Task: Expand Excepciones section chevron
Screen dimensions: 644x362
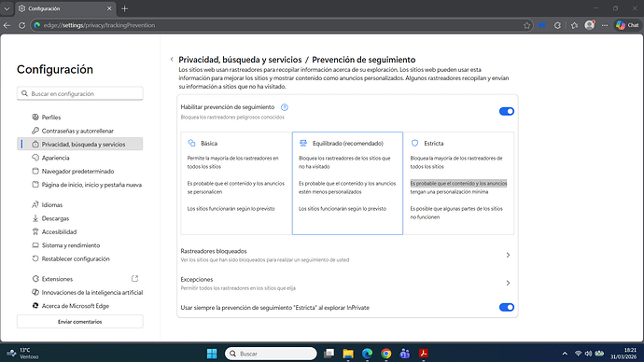Action: [x=508, y=284]
